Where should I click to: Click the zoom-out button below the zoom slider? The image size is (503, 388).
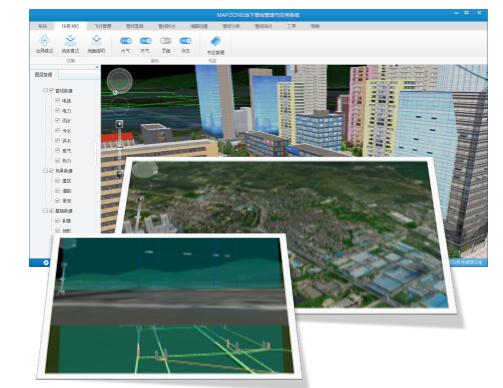[119, 173]
